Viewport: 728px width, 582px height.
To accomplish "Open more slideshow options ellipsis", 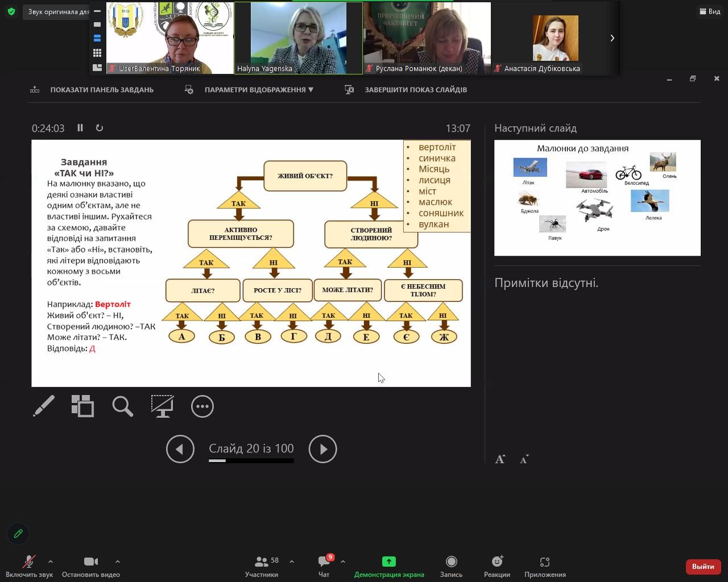I will click(x=202, y=406).
